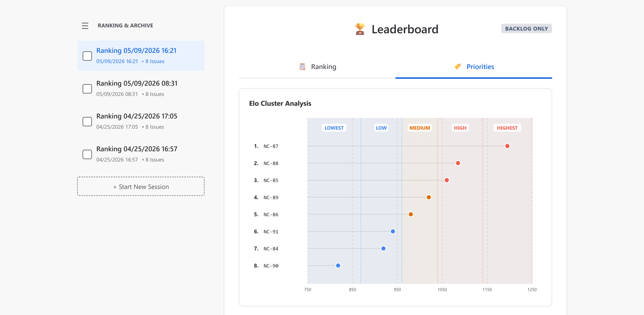The image size is (644, 315).
Task: Click the 750 axis tick label
Action: [308, 290]
